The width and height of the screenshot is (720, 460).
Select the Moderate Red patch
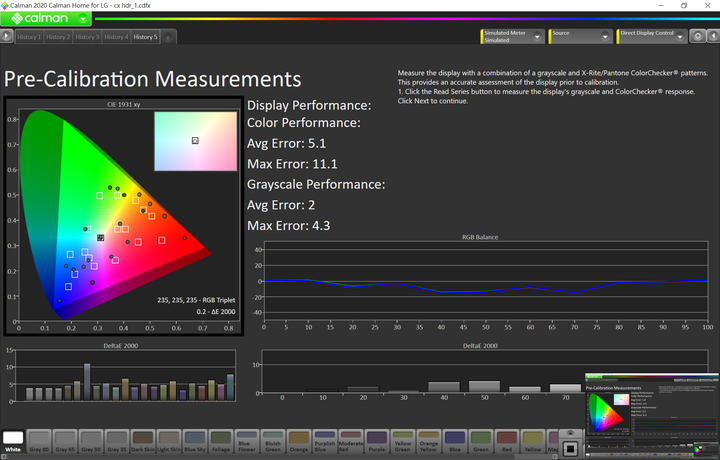(350, 442)
